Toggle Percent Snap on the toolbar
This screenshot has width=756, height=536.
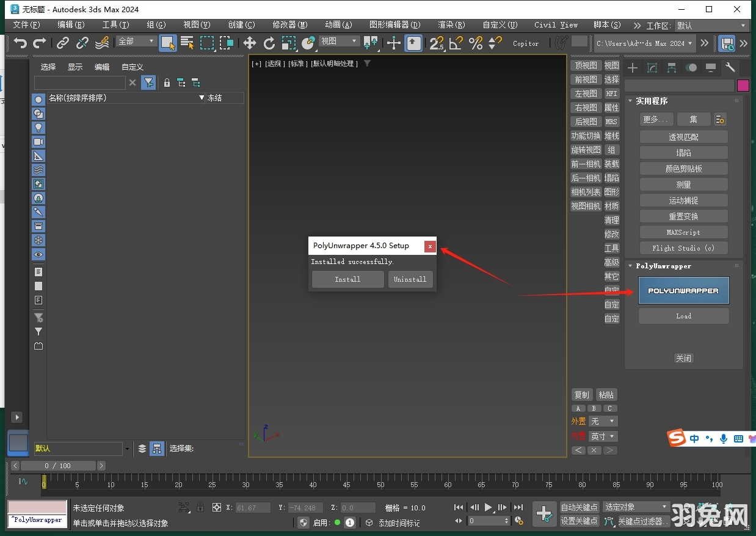coord(475,43)
